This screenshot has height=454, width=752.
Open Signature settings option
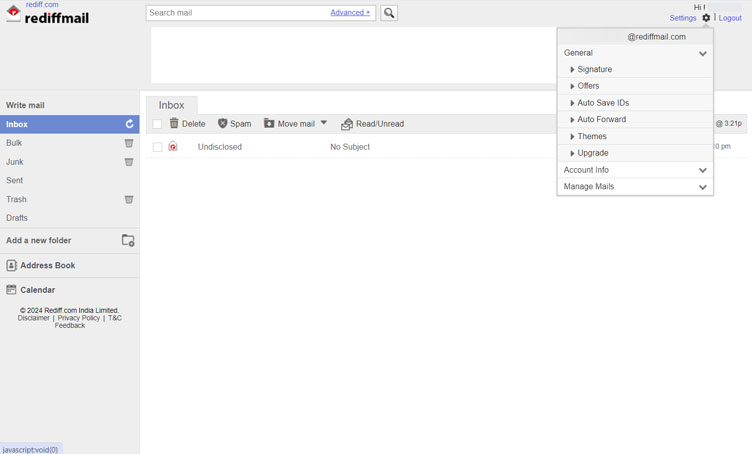[594, 70]
